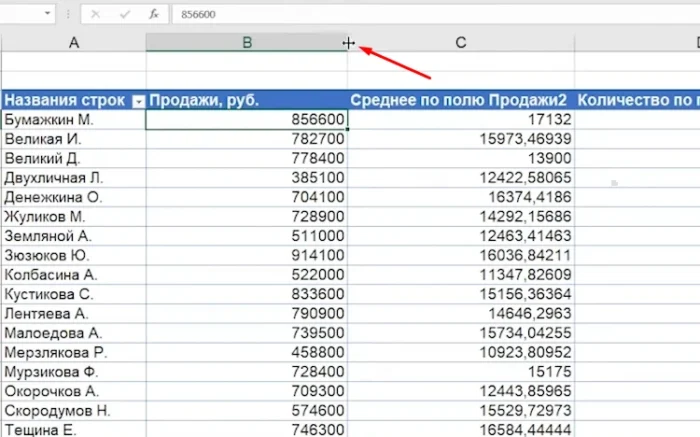Viewport: 700px width, 437px height.
Task: Select column A header
Action: 73,42
